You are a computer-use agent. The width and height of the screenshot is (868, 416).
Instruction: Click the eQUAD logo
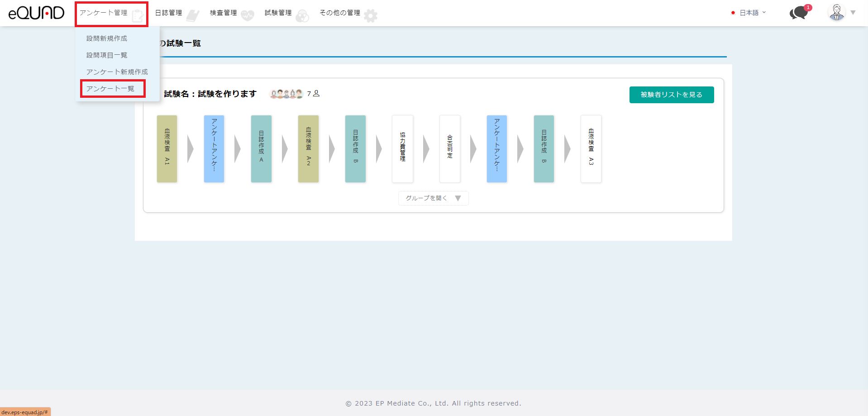(36, 13)
